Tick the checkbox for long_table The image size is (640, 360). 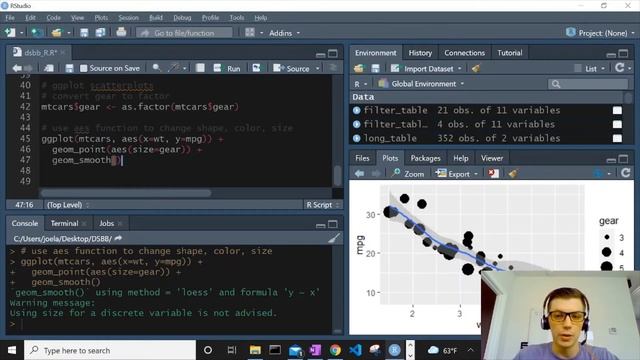617,138
